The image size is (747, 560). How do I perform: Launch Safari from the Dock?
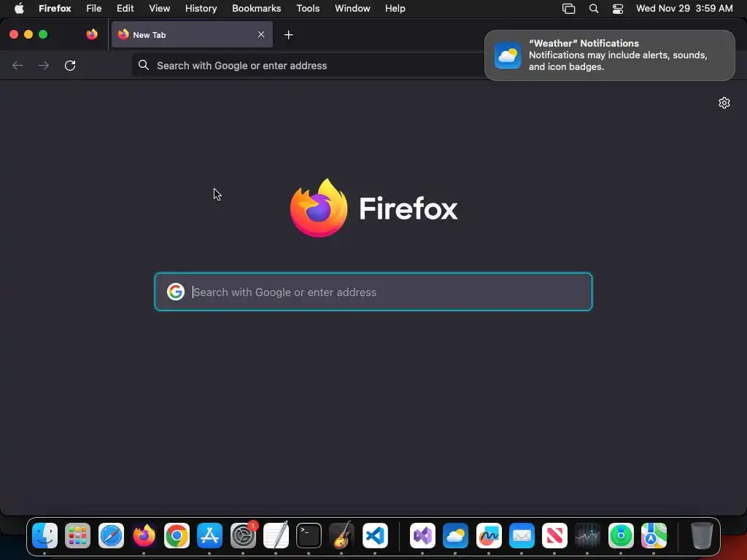coord(111,536)
